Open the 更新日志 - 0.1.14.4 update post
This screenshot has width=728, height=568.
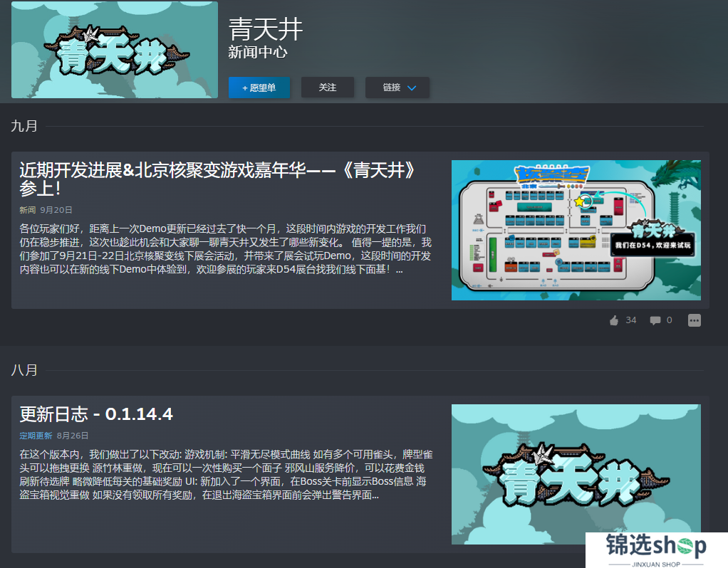[x=96, y=414]
